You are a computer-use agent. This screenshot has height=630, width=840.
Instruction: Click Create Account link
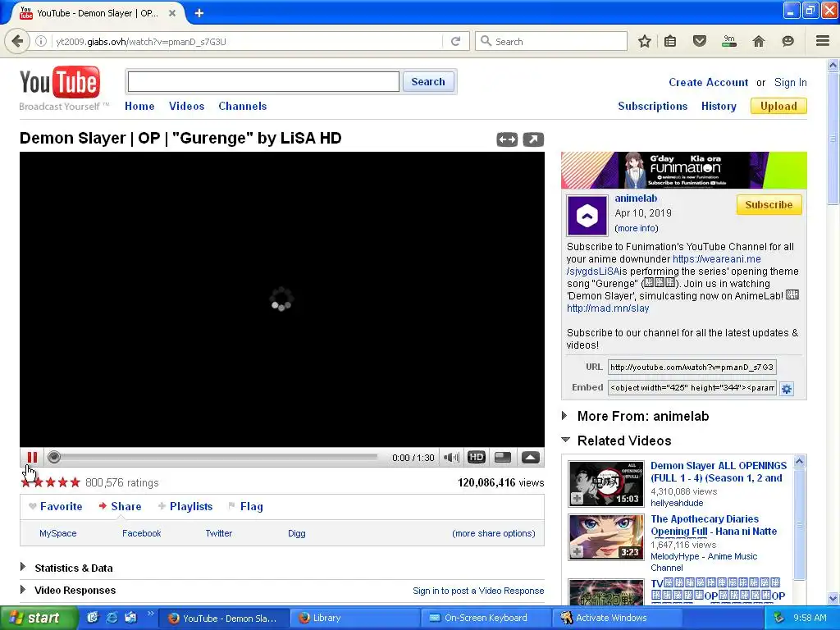point(708,83)
